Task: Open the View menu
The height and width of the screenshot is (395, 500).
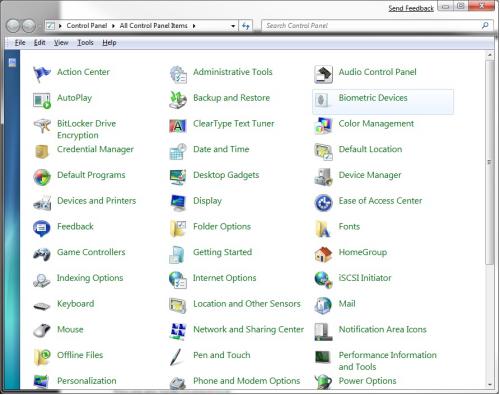Action: [61, 43]
